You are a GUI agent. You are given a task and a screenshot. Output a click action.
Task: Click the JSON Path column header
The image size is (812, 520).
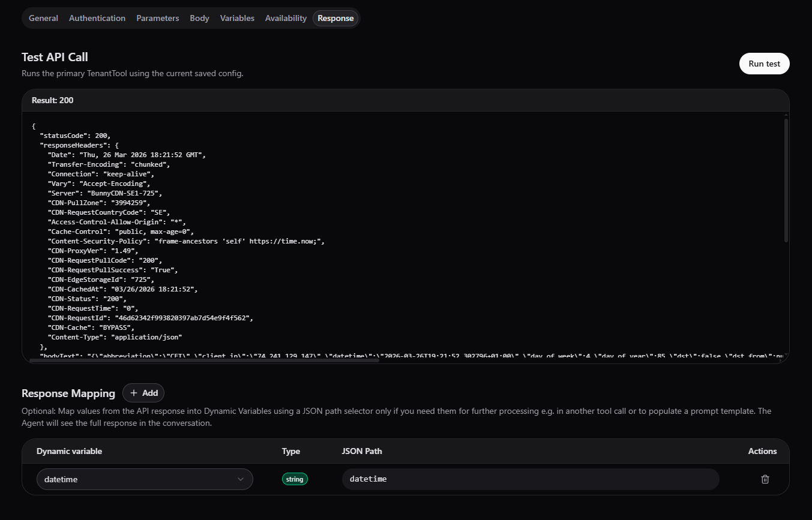pyautogui.click(x=362, y=451)
